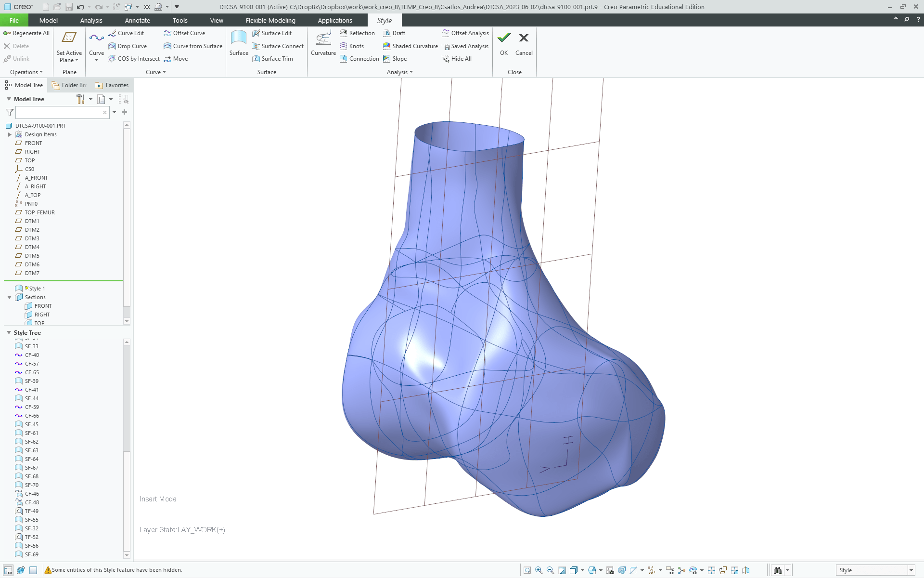Select SF-44 in the Style Tree
Viewport: 924px width, 578px height.
(x=32, y=398)
